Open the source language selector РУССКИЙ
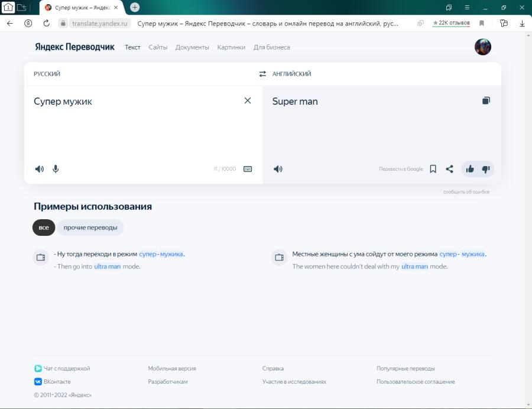532x409 pixels. [x=47, y=74]
